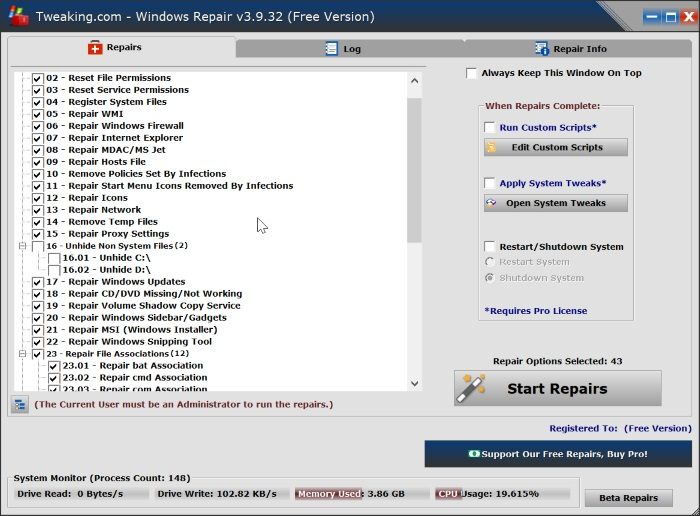Check 16.01 - Unhide C:\ option
This screenshot has width=700, height=516.
(x=54, y=258)
